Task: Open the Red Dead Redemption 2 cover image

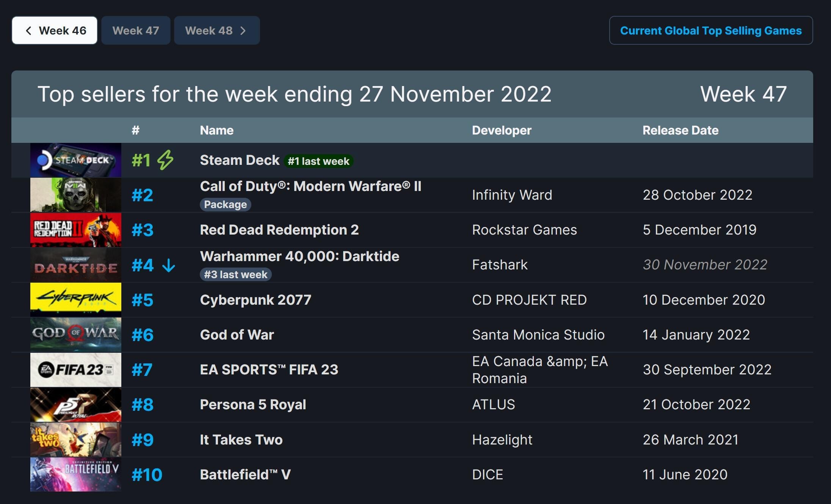Action: tap(76, 230)
